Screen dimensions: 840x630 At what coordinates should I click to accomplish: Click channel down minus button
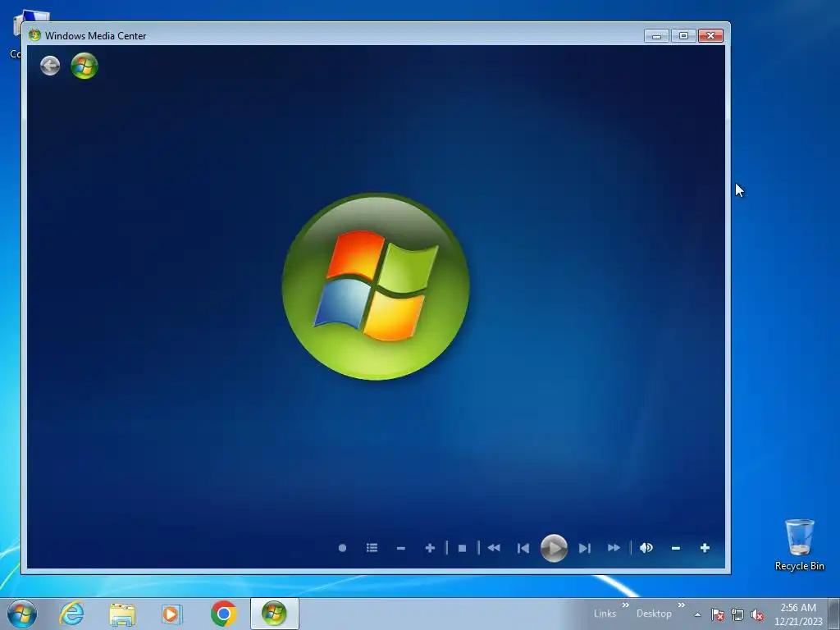[x=400, y=548]
